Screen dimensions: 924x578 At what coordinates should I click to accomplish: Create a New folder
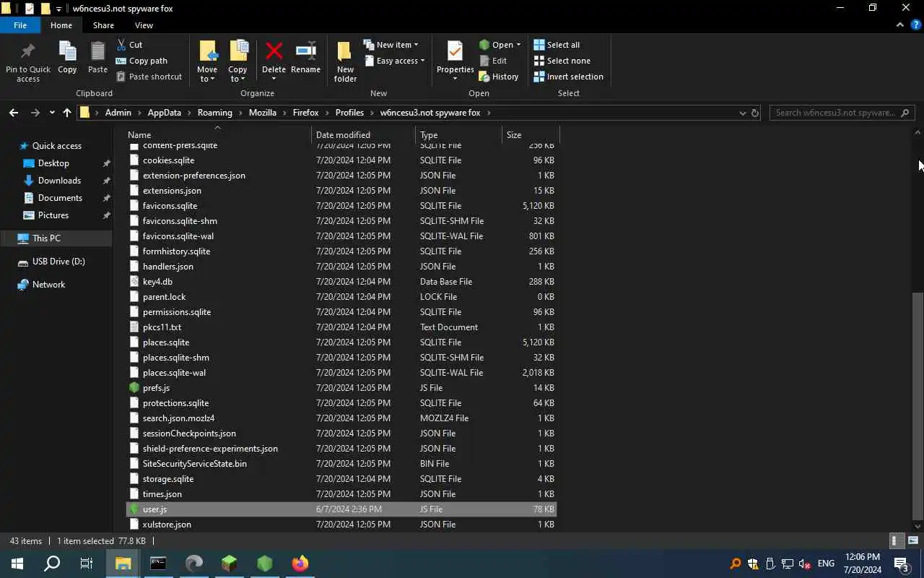(x=345, y=62)
